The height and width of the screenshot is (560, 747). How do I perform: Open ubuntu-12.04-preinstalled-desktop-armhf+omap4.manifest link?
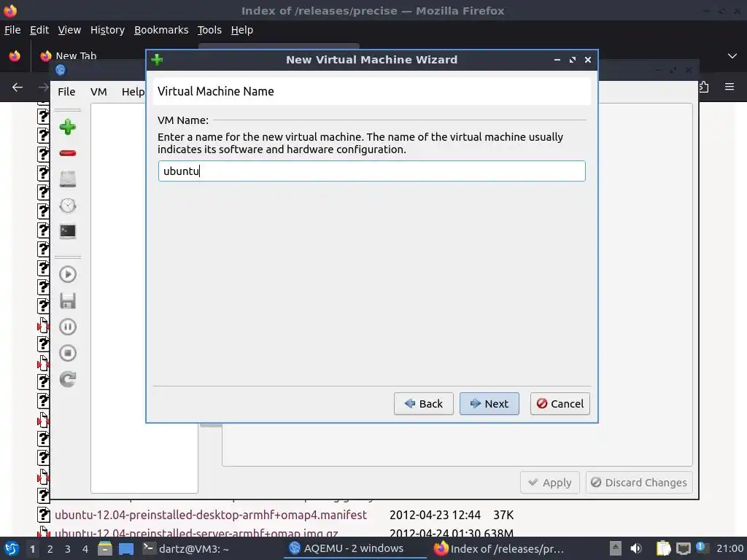pos(211,515)
